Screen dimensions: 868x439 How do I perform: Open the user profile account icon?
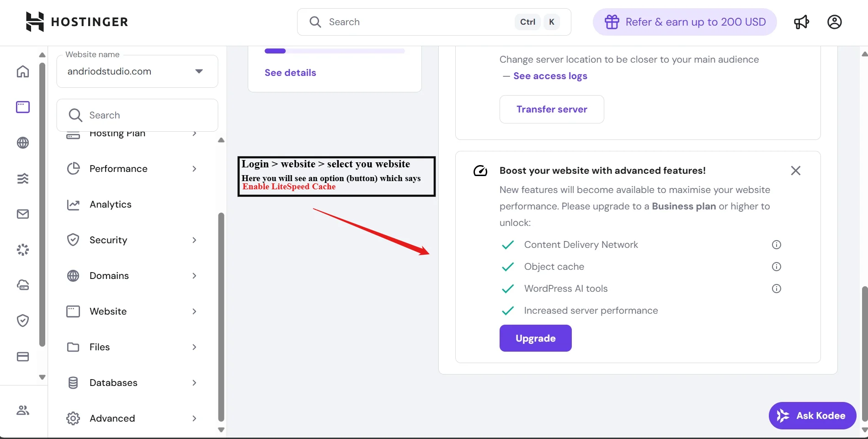834,22
